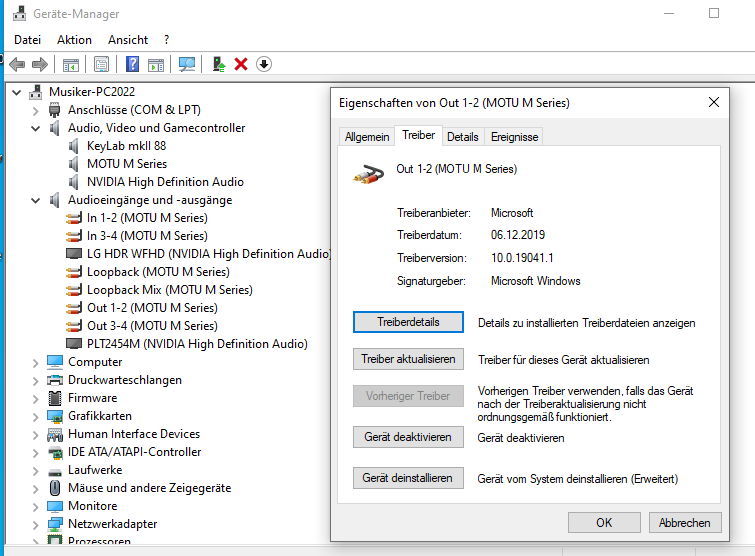Click the LG HDR WFHD monitor icon
This screenshot has height=556, width=755.
(74, 254)
